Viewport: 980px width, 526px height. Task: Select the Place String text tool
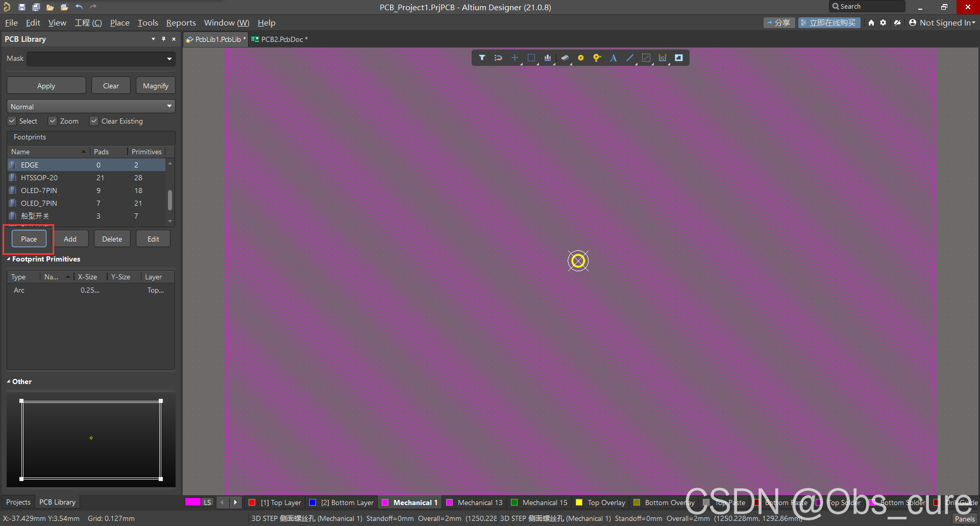(614, 58)
